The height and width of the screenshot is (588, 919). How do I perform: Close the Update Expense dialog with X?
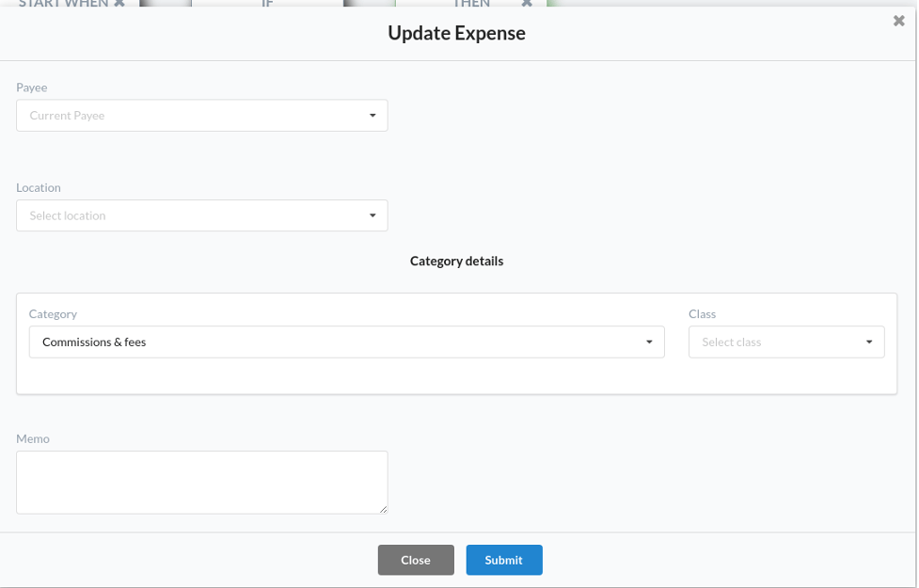click(898, 21)
